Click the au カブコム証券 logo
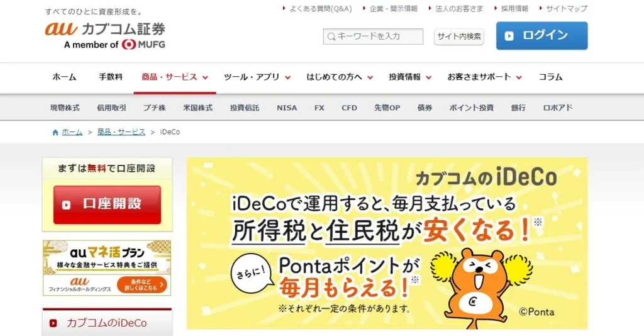This screenshot has height=336, width=644. [105, 35]
